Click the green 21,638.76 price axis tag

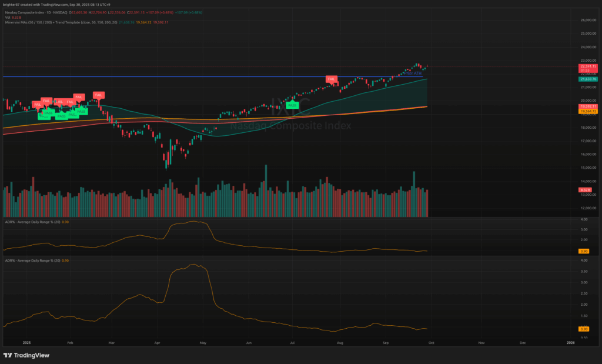(588, 79)
